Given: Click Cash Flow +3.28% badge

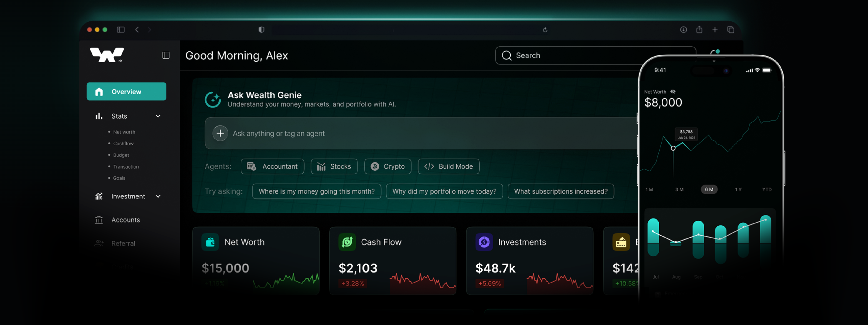Looking at the screenshot, I should (352, 283).
